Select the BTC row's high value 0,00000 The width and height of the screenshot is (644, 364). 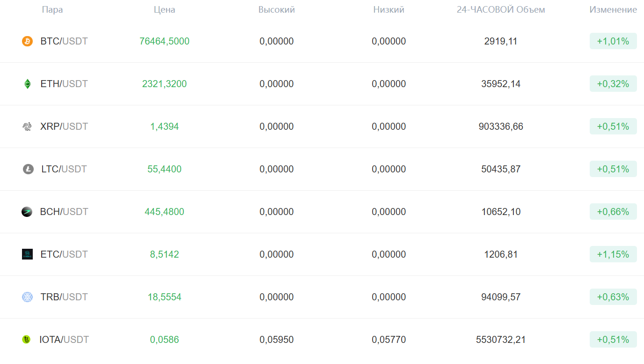(277, 41)
